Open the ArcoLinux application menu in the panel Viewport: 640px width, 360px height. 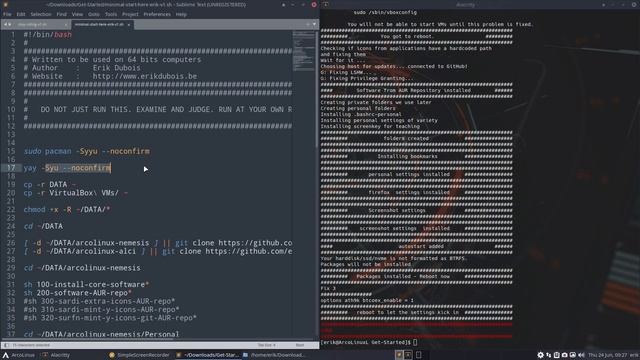point(19,355)
